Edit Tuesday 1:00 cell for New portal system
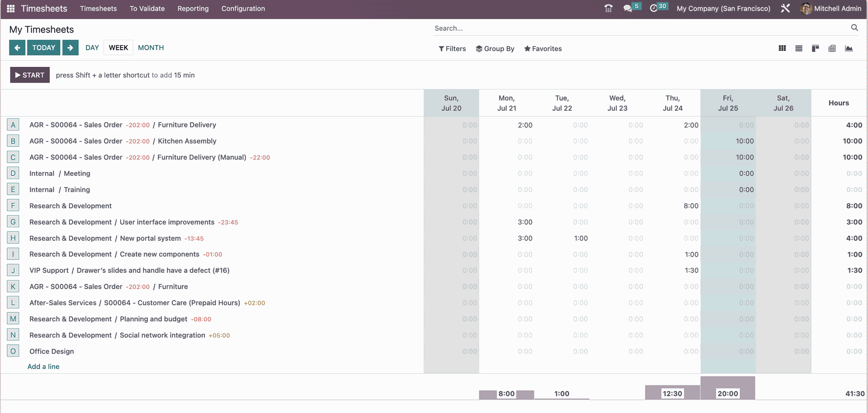This screenshot has width=868, height=413. click(x=562, y=238)
